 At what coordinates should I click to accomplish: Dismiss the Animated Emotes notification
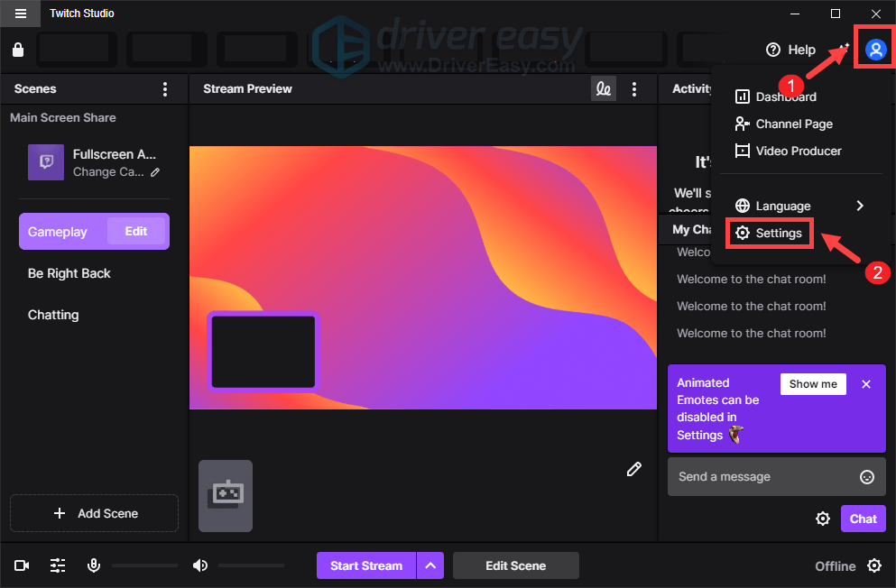click(866, 384)
